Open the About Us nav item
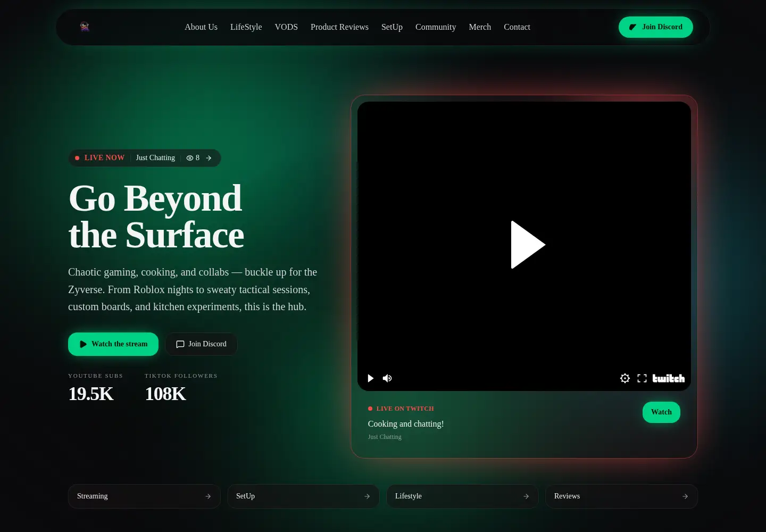 201,27
